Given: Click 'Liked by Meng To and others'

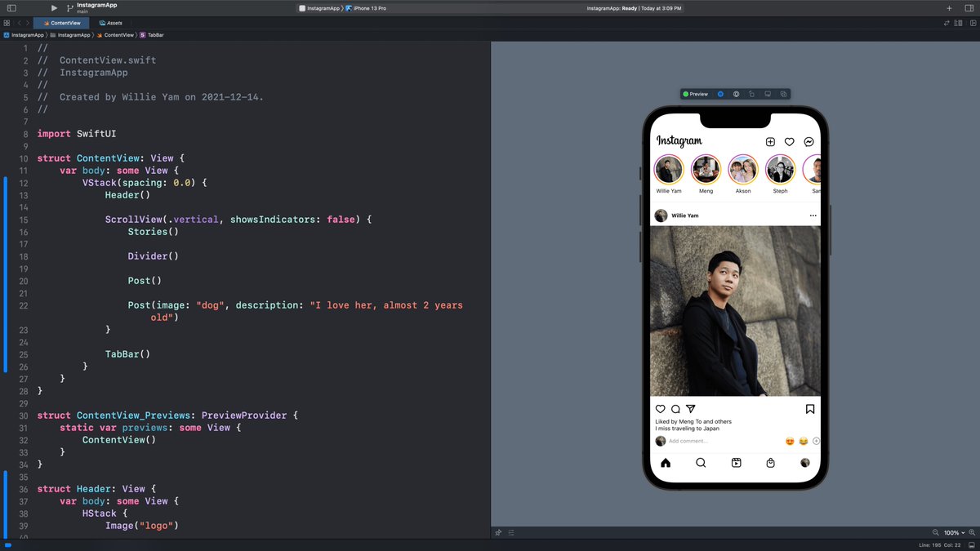Looking at the screenshot, I should coord(693,421).
